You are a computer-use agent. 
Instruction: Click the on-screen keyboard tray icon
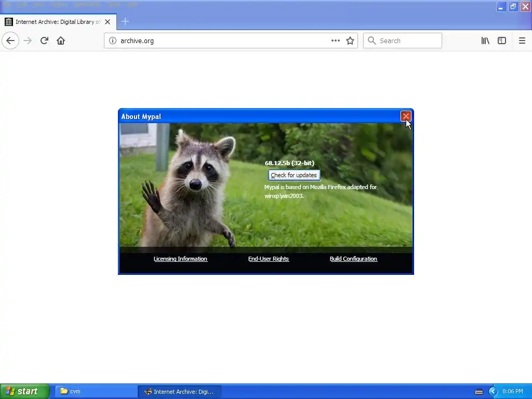478,392
